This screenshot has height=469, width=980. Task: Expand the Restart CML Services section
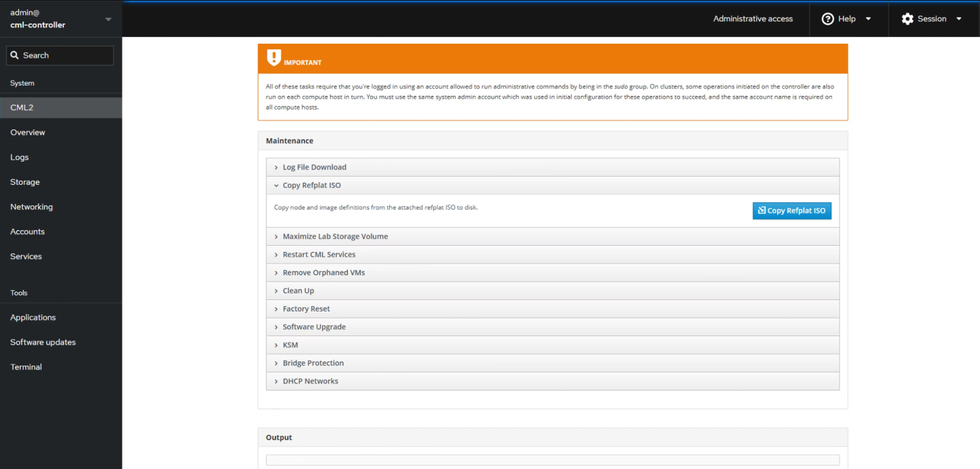tap(552, 255)
